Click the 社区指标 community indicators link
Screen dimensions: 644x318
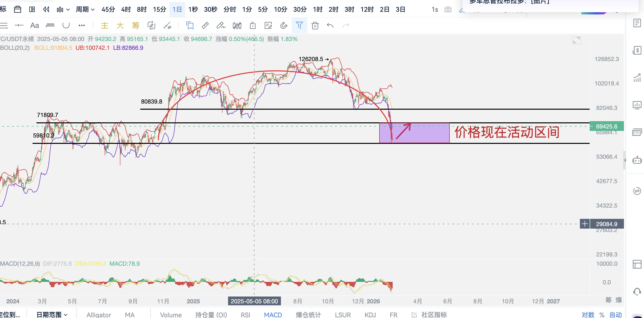point(434,315)
